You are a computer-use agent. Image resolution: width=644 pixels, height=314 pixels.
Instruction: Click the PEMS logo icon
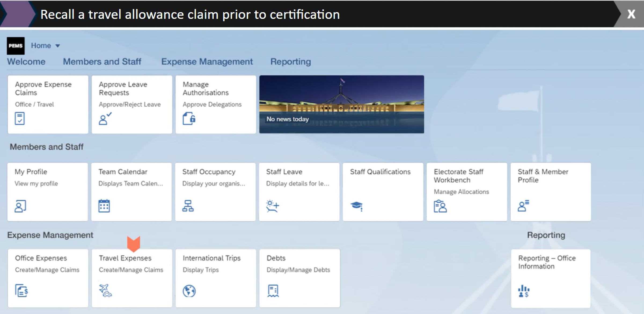point(16,46)
